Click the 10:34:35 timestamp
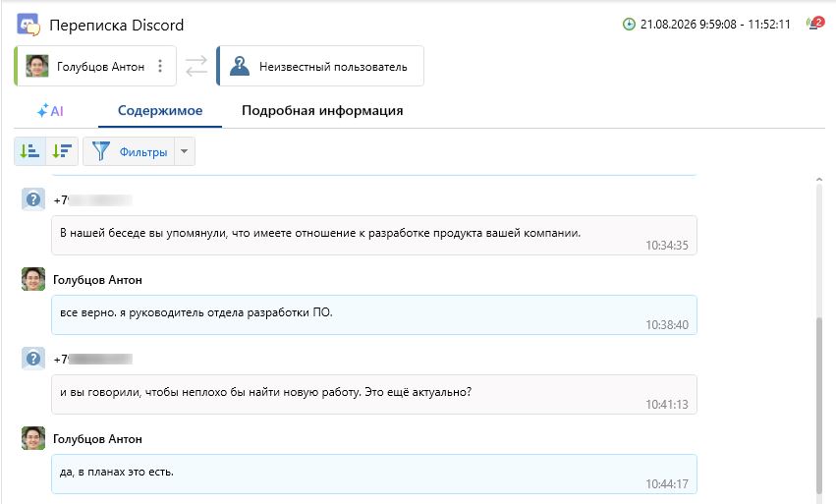Viewport: 836px width, 504px height. 666,246
